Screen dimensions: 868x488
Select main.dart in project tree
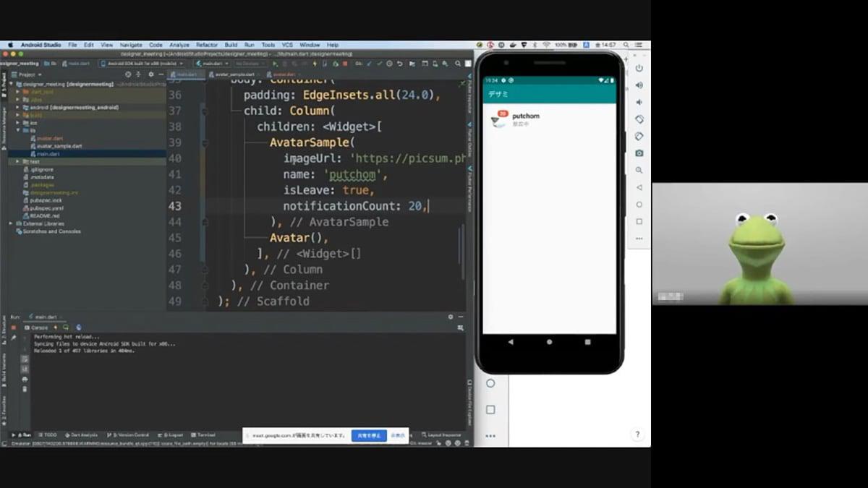tap(48, 154)
